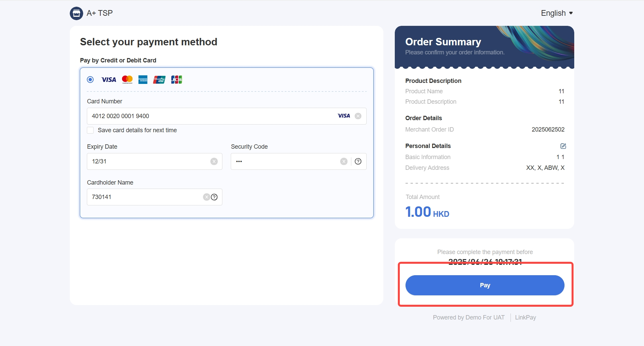
Task: Select the credit card payment radio button
Action: pos(90,80)
